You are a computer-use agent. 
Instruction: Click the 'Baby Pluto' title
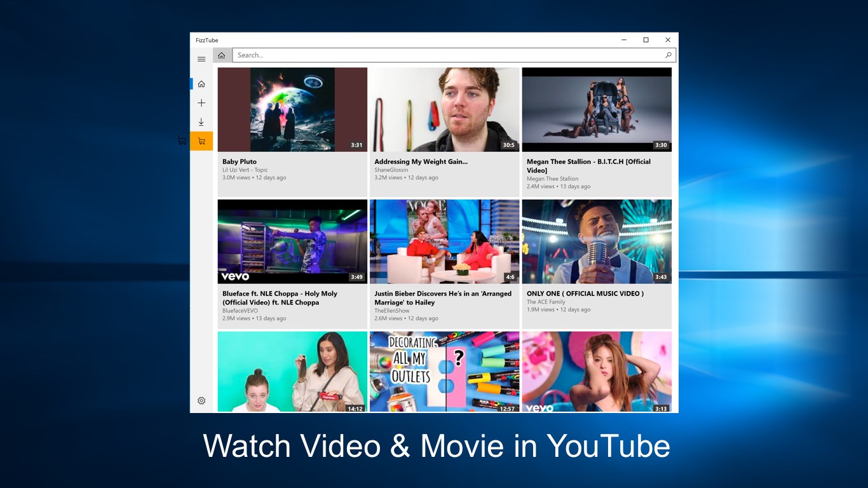click(240, 161)
